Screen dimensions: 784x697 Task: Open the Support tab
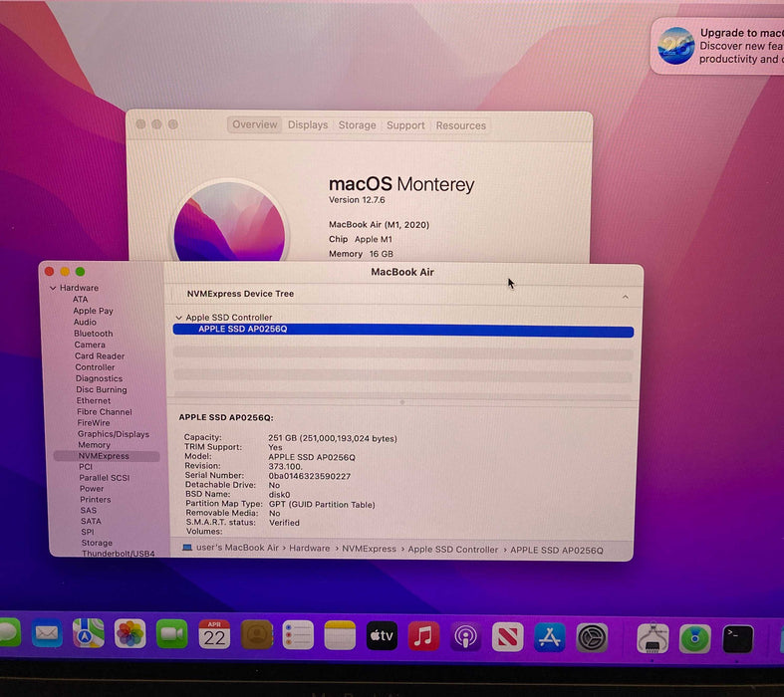(405, 125)
